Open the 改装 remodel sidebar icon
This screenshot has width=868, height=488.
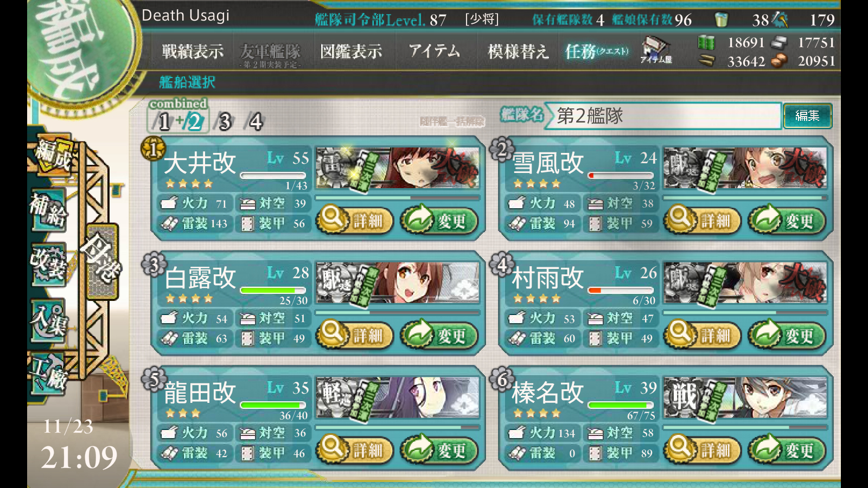pos(48,265)
